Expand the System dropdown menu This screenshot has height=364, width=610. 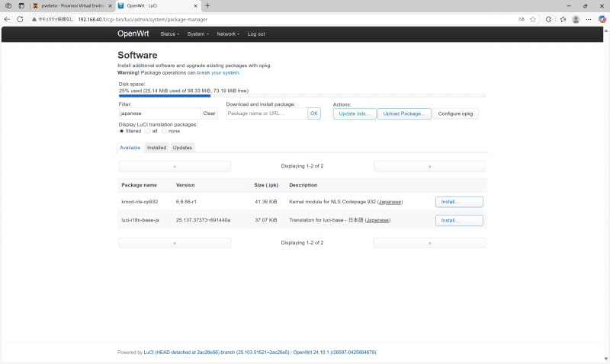pyautogui.click(x=197, y=34)
